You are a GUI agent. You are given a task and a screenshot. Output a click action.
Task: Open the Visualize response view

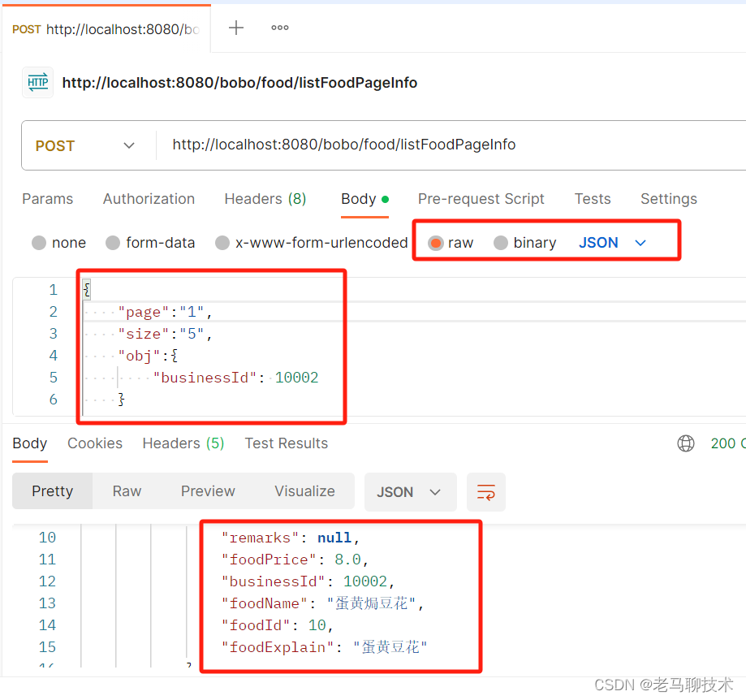[304, 491]
